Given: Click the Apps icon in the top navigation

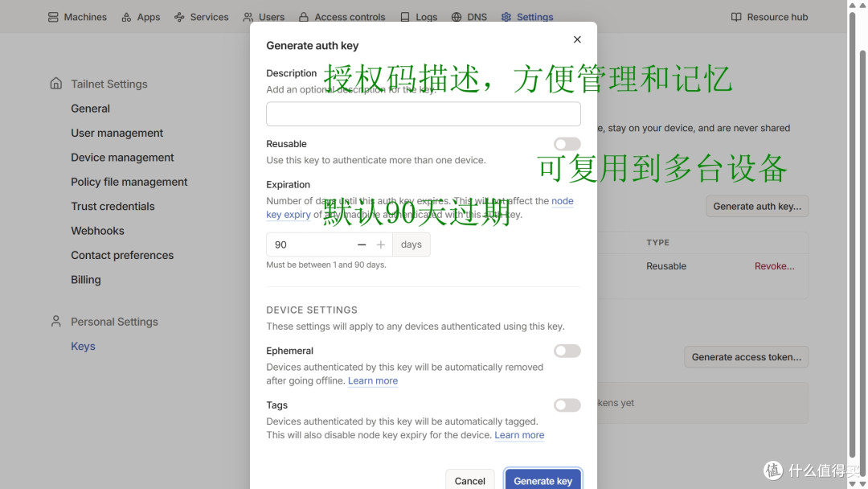Looking at the screenshot, I should [x=126, y=17].
